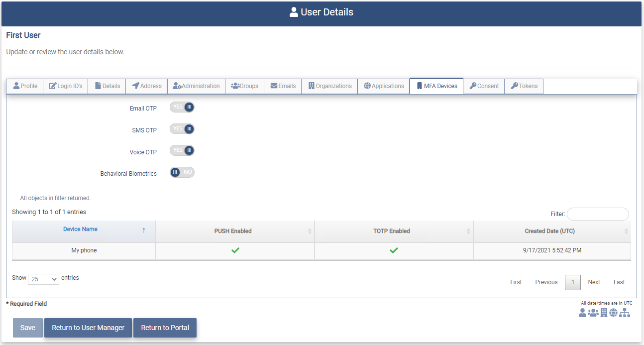Sort by the TOTP Enabled column header
This screenshot has height=345, width=644.
394,231
